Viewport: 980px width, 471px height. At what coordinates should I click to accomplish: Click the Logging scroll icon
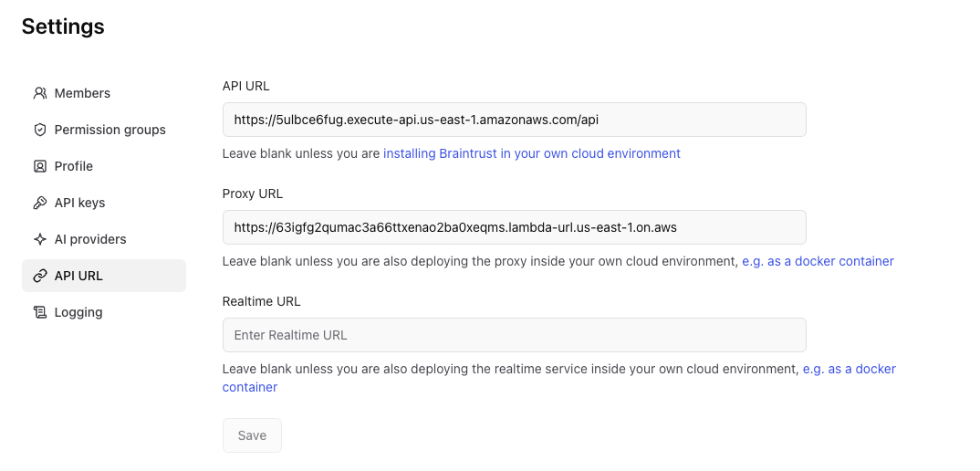[x=40, y=312]
